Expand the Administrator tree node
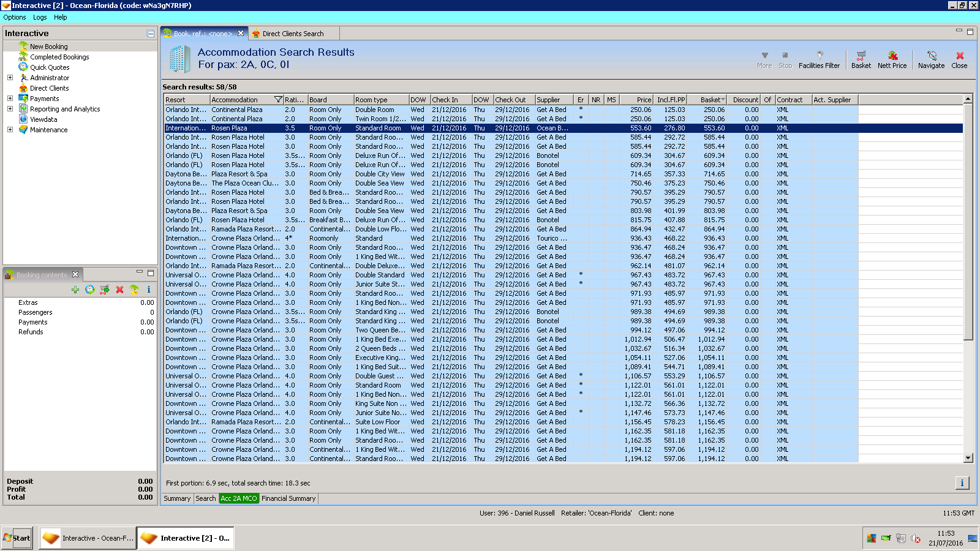Viewport: 980px width, 551px height. click(10, 78)
